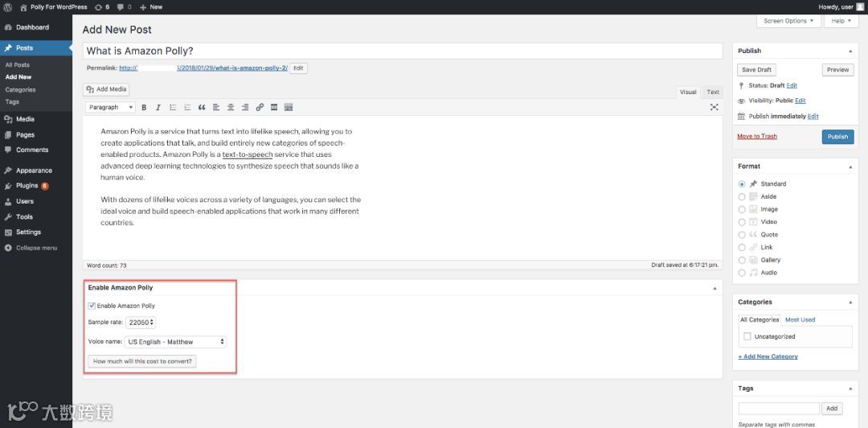Switch to the Most Used categories tab
868x428 pixels.
(800, 320)
